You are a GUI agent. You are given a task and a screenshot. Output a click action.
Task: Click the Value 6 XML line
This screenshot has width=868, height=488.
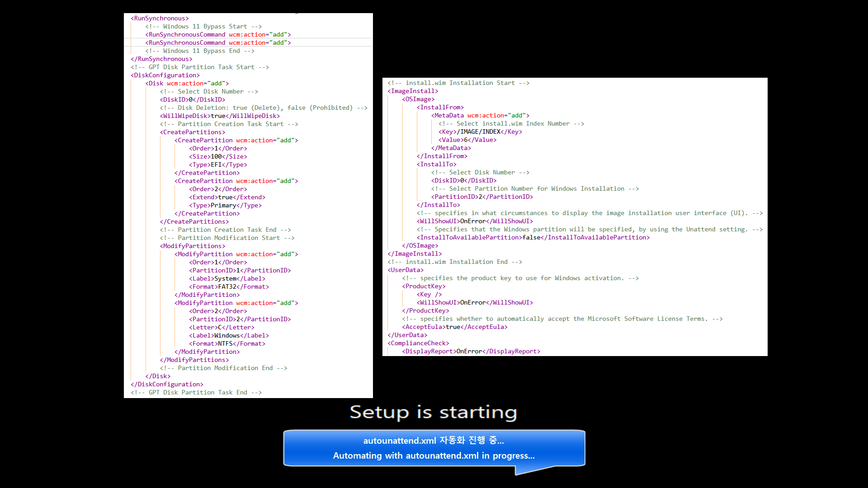click(x=467, y=140)
